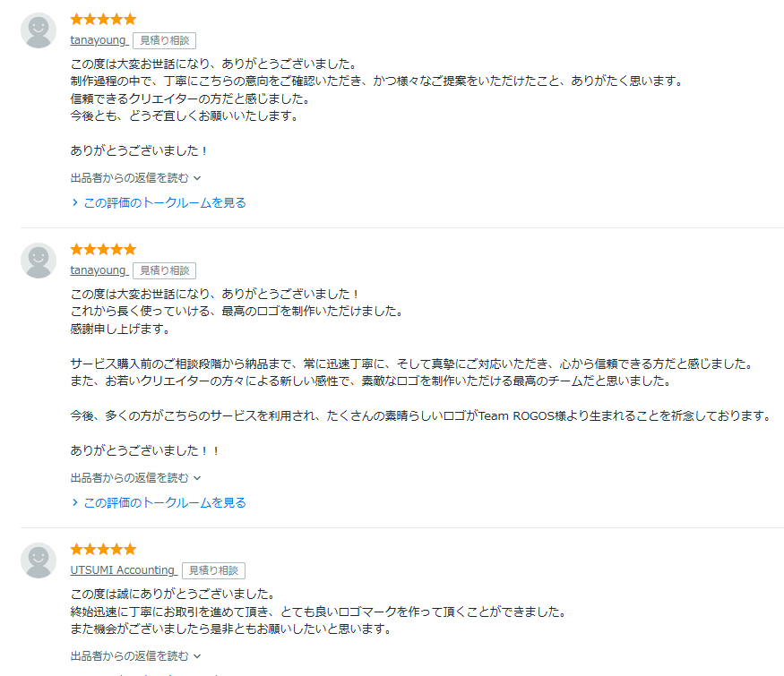Click tanayoung's username in the second review
The height and width of the screenshot is (676, 784).
pyautogui.click(x=97, y=270)
